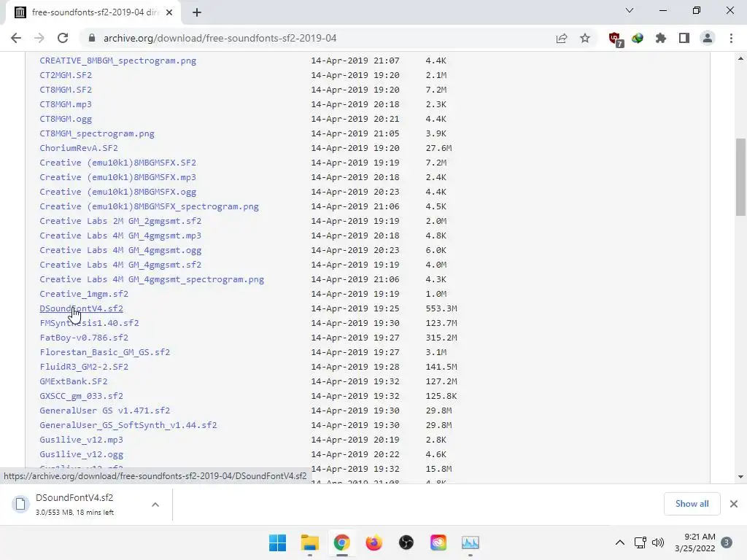
Task: Open Creative (emu10k1)8MBGMSFX_spectrogram.png
Action: click(x=149, y=206)
